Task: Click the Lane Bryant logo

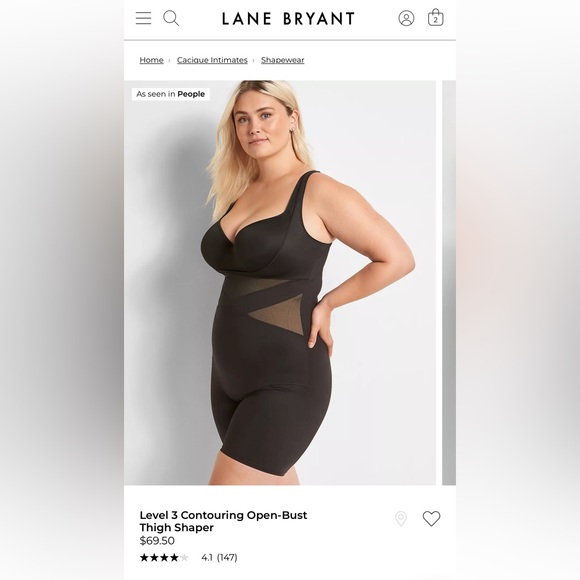Action: pos(288,18)
